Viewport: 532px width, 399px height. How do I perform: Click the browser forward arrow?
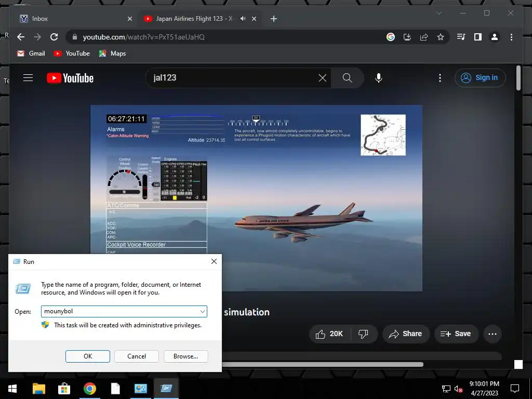pyautogui.click(x=37, y=37)
